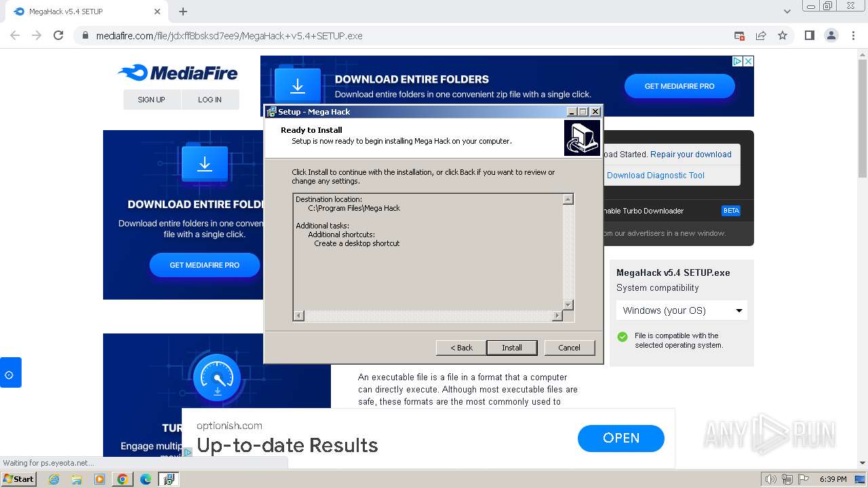Image resolution: width=868 pixels, height=488 pixels.
Task: Open the tab search dropdown arrow
Action: click(787, 12)
